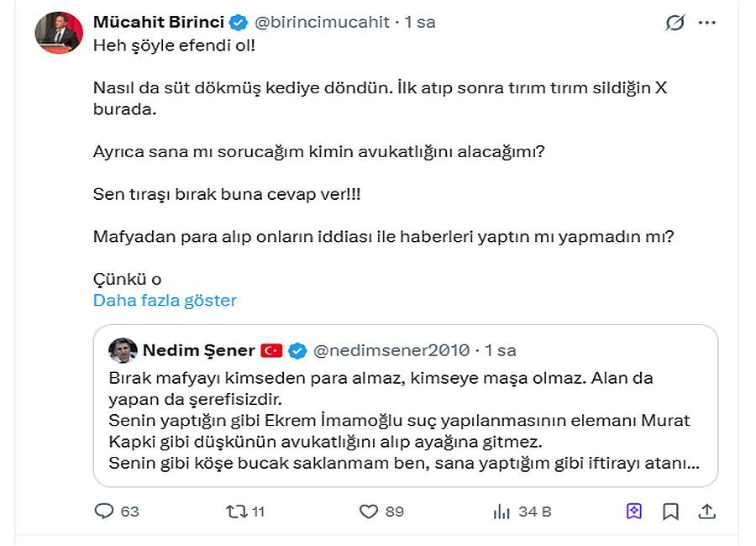Click Nedim Şener's verified badge

[298, 350]
